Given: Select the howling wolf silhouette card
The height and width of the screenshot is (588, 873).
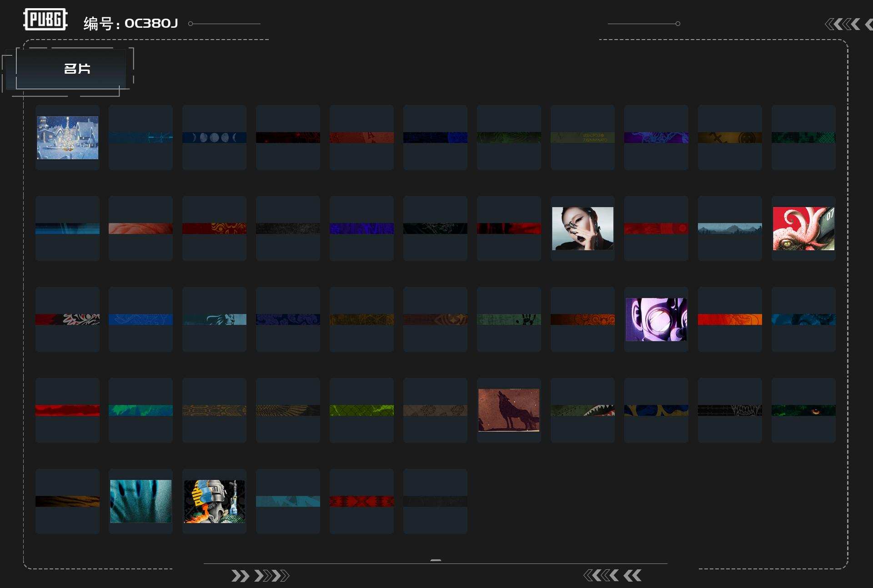Looking at the screenshot, I should 509,410.
